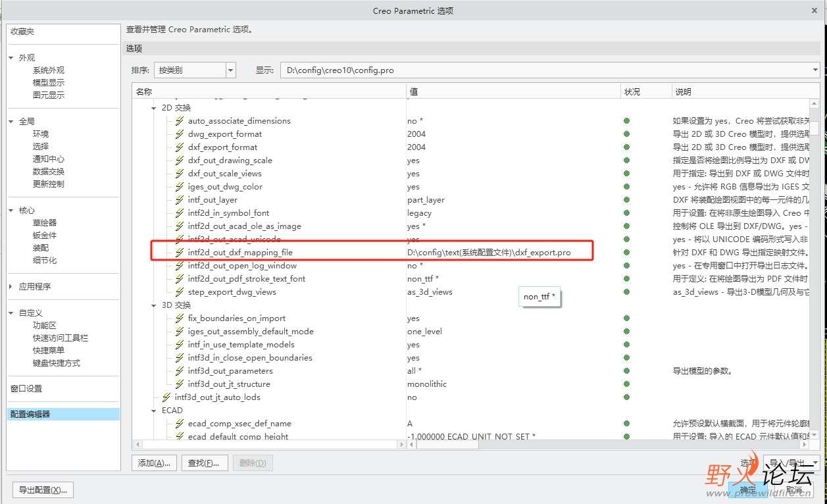Click the 添加(A)... button

tap(155, 463)
